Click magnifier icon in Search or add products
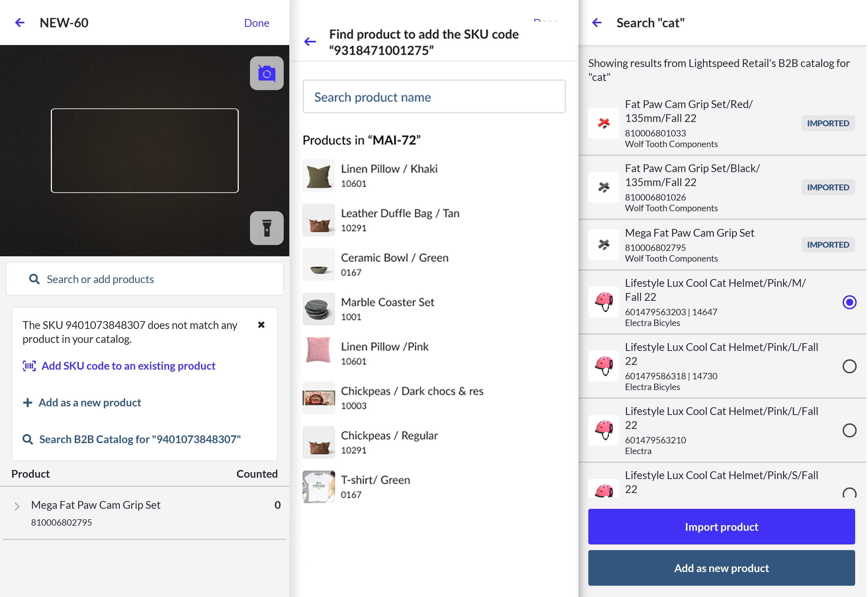Image resolution: width=868 pixels, height=597 pixels. [34, 279]
